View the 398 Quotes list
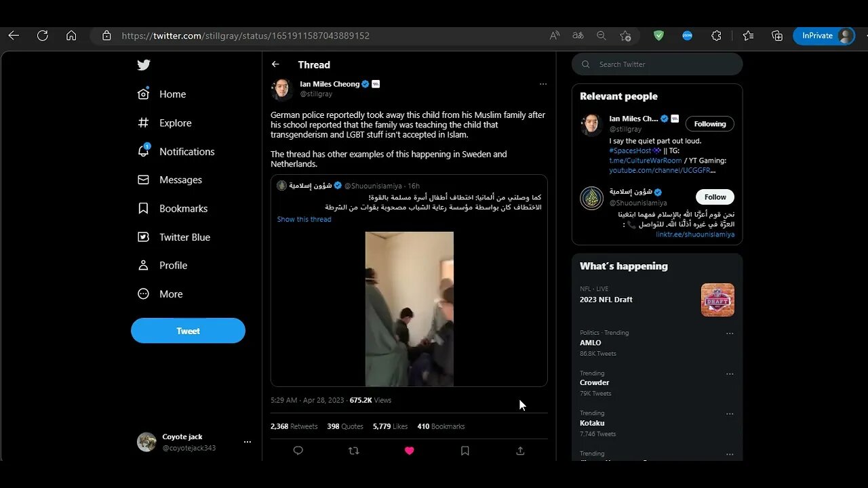The height and width of the screenshot is (488, 868). (345, 426)
